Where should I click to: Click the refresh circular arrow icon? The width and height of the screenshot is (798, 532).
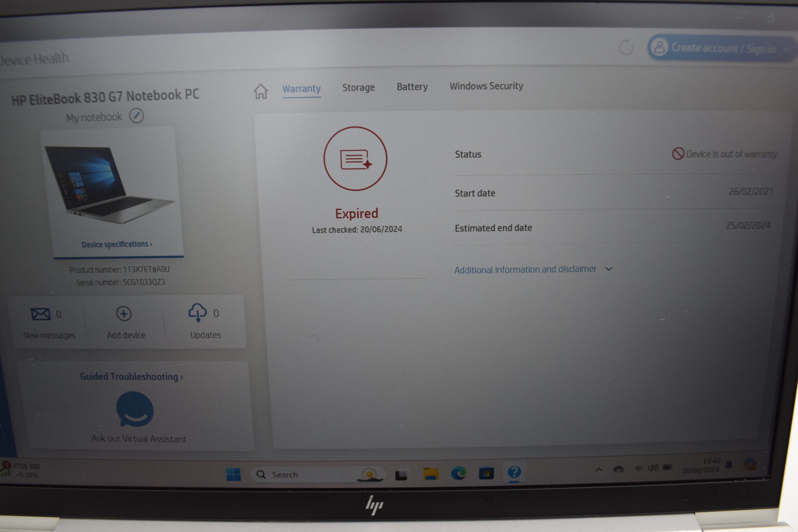click(626, 47)
